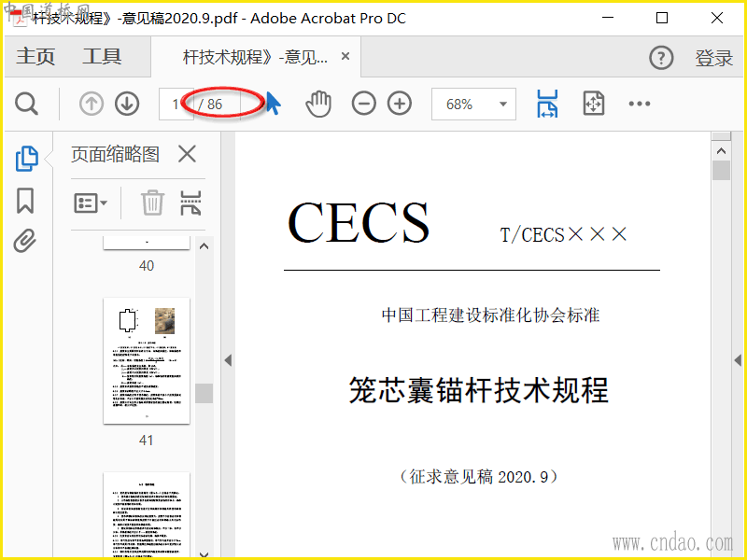747x560 pixels.
Task: Delete selected page with trash icon
Action: tap(152, 203)
